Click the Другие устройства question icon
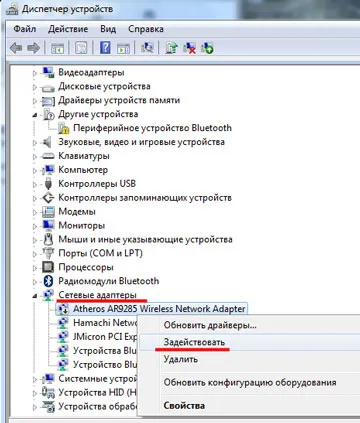Image resolution: width=360 pixels, height=423 pixels. coord(48,114)
